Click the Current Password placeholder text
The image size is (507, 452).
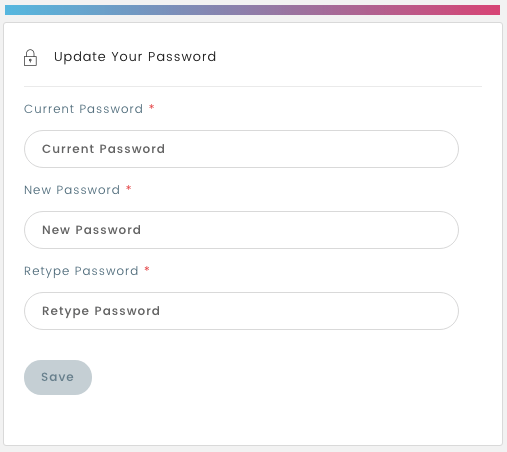coord(103,149)
